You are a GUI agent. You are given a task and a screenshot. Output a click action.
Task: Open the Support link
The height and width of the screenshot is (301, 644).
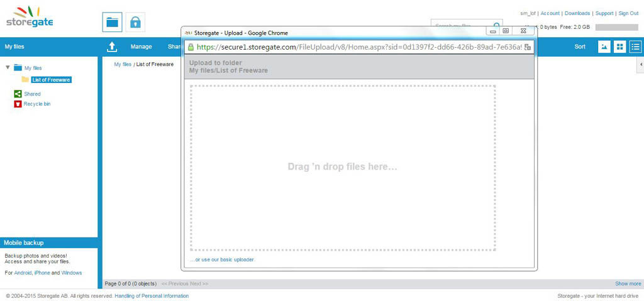[604, 14]
